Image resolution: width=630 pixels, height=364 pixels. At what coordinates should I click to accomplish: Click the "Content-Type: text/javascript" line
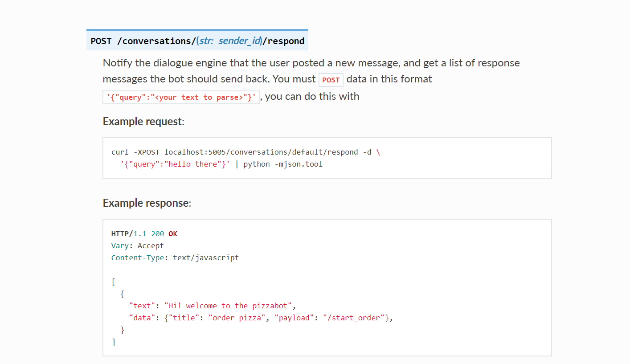coord(175,258)
